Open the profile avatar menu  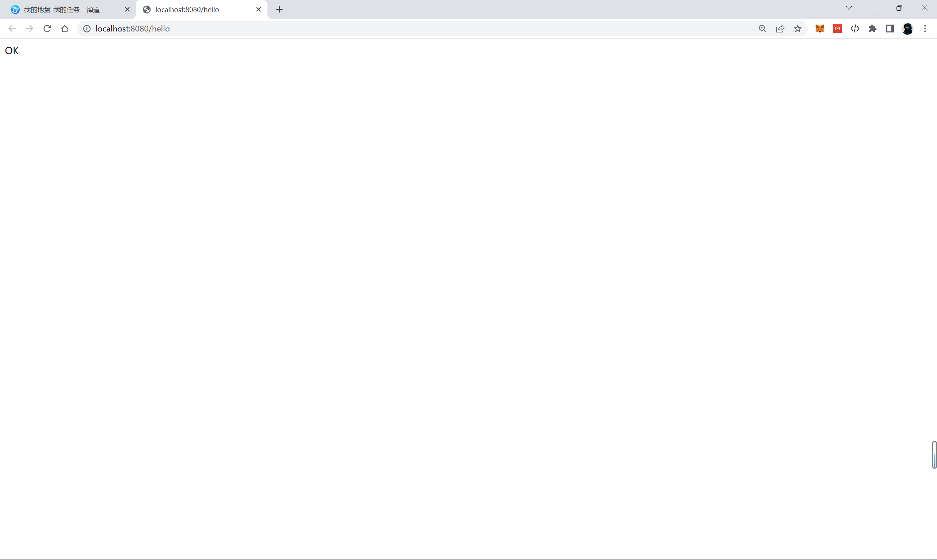pos(907,29)
